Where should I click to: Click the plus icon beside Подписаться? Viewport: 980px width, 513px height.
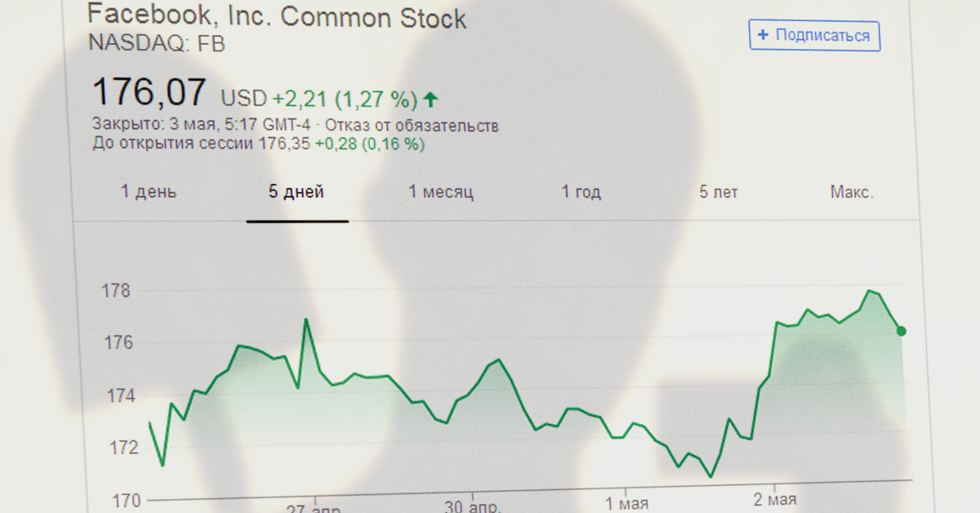[763, 35]
